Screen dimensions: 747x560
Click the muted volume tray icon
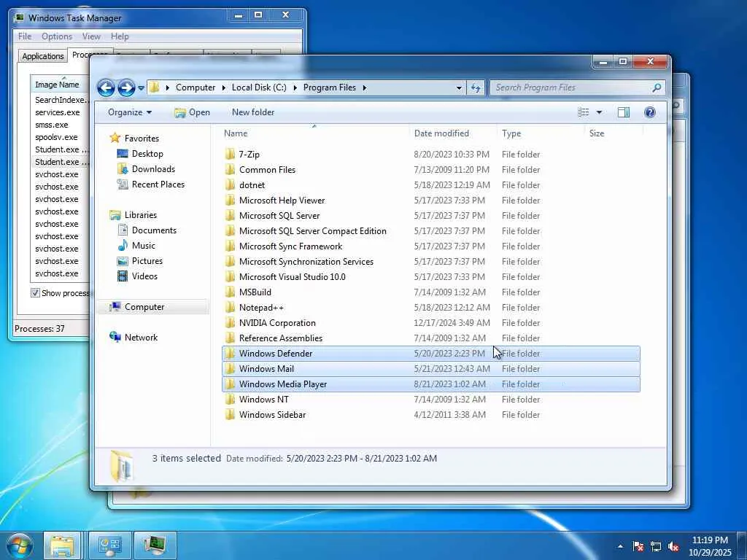coord(673,546)
